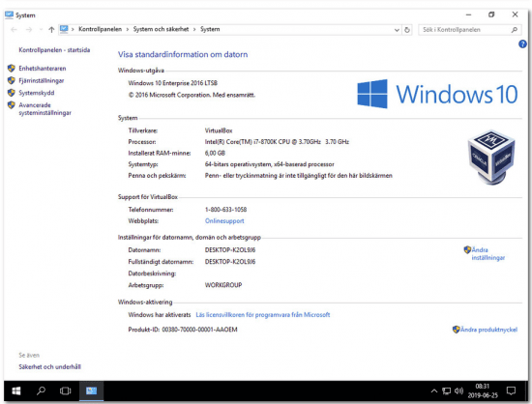The height and width of the screenshot is (404, 532).
Task: Click shield icon beside Enhetshanteraren
Action: [12, 68]
